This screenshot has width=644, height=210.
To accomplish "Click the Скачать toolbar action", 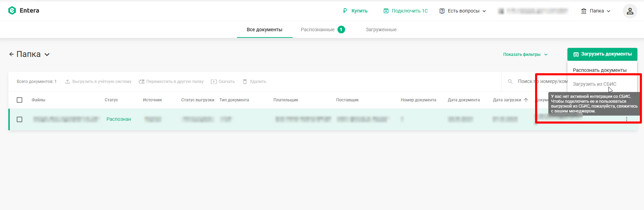I will click(223, 82).
